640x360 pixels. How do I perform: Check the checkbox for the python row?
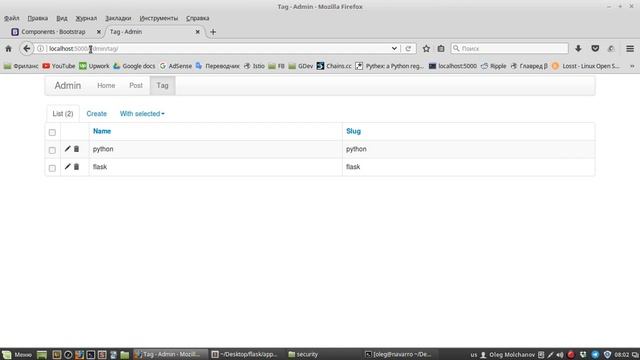(x=52, y=150)
